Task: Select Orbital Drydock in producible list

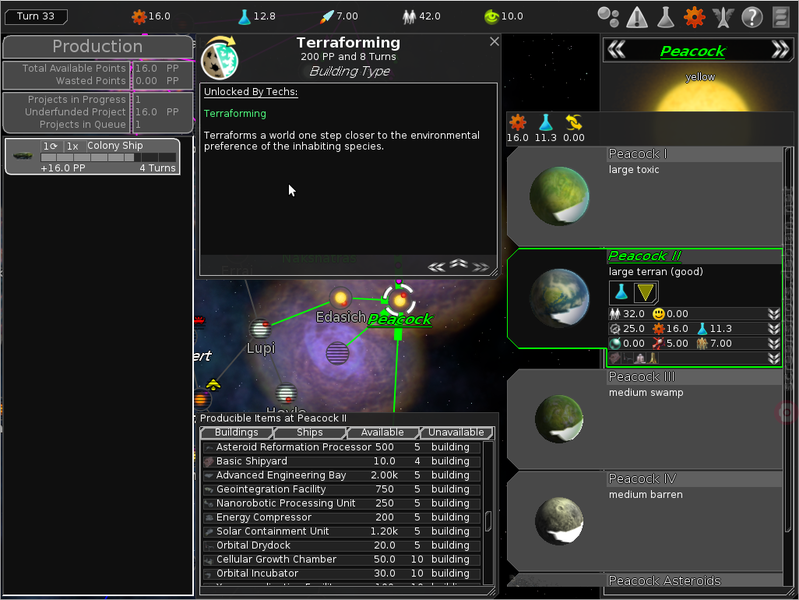Action: pyautogui.click(x=342, y=545)
